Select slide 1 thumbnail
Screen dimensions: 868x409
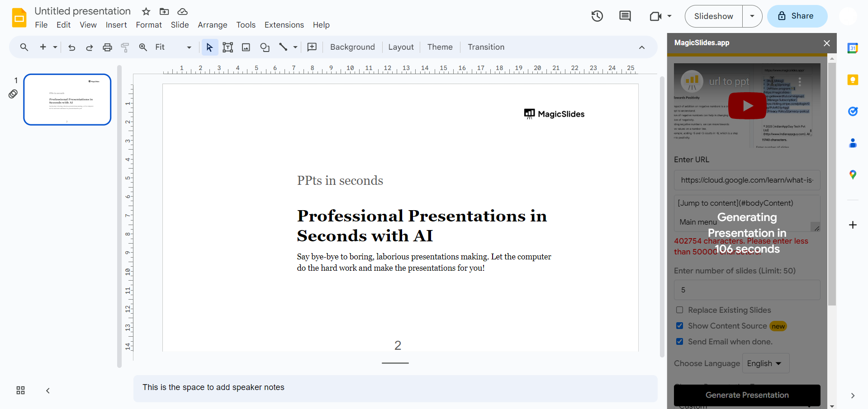[67, 99]
